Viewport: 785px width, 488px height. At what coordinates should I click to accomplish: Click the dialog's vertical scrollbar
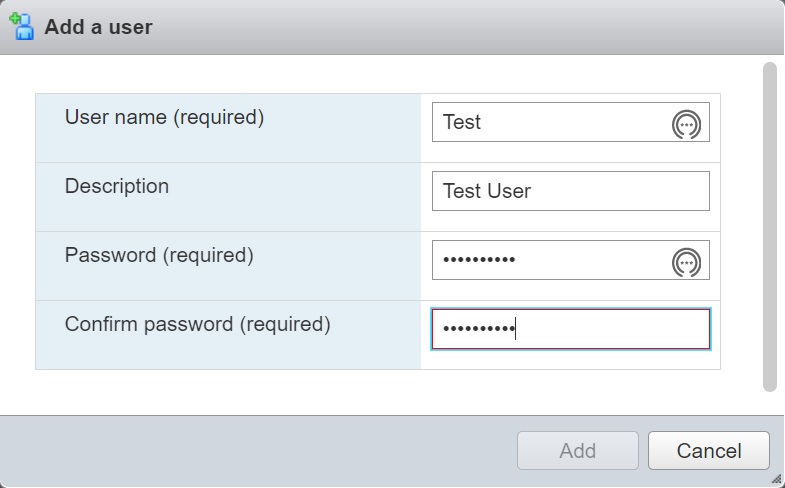point(769,226)
